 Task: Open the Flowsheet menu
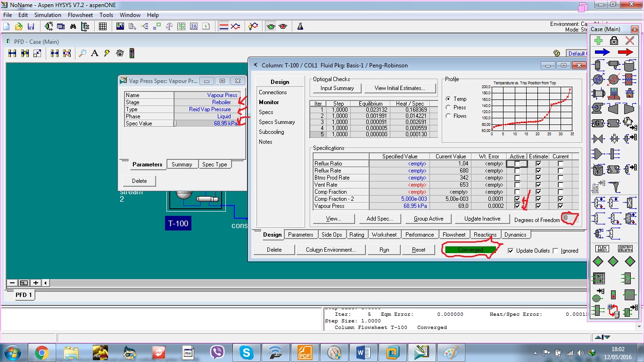pos(80,15)
